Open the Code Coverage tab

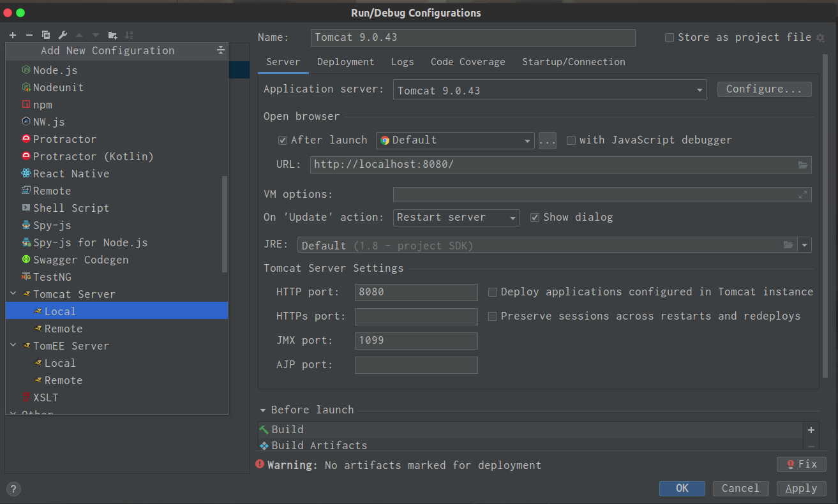click(468, 62)
